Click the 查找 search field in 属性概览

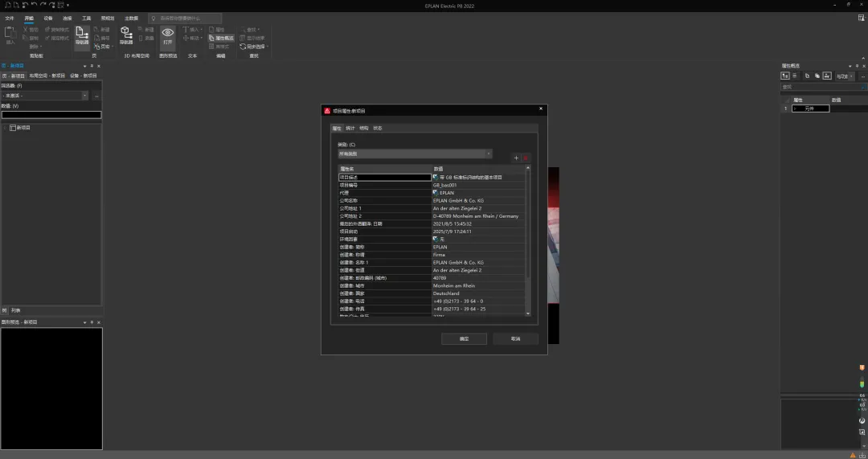click(x=824, y=87)
